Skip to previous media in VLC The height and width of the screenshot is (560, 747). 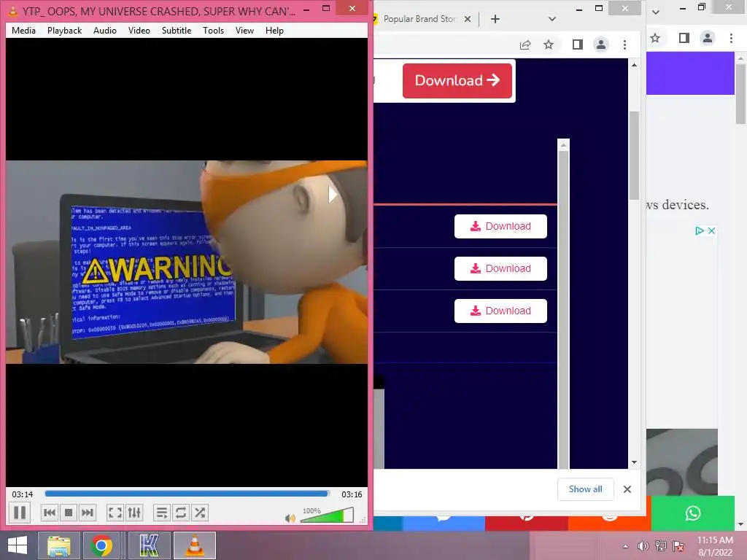coord(49,513)
